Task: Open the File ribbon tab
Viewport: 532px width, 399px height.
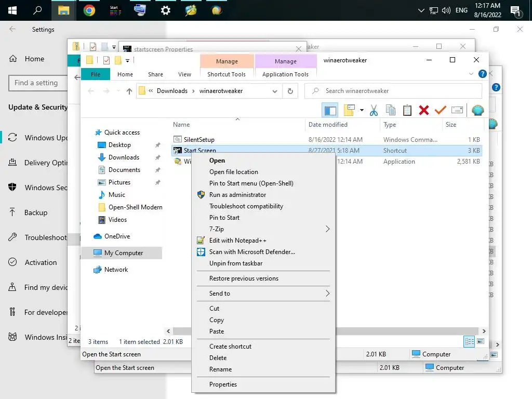Action: [x=96, y=74]
